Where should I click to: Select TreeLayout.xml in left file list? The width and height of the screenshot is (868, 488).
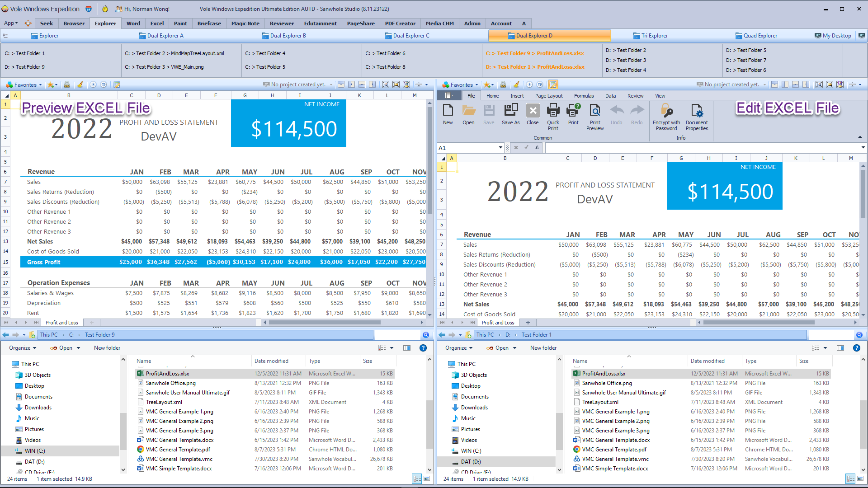click(x=164, y=402)
